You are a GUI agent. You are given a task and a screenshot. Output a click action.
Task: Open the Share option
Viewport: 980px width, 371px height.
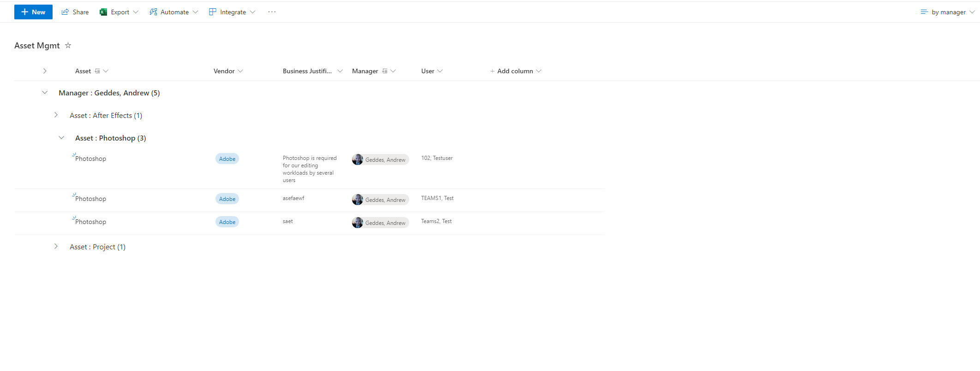click(75, 12)
